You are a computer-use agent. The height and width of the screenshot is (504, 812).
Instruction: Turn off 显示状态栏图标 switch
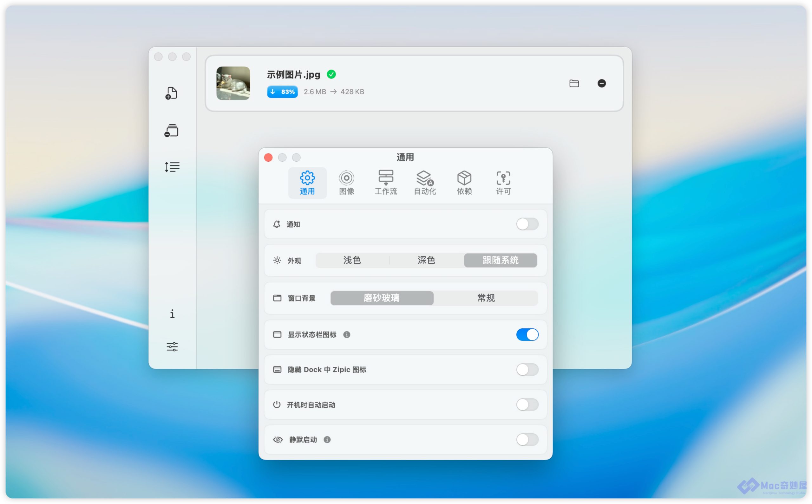coord(527,335)
